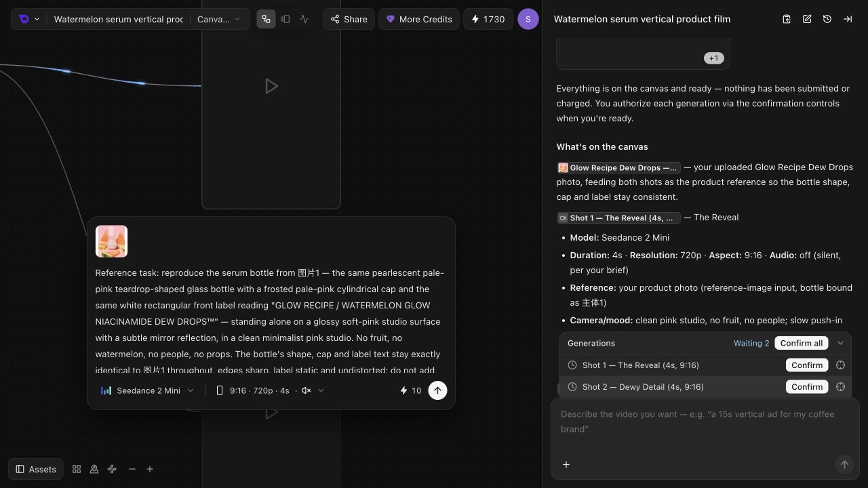868x488 pixels.
Task: Play the upper video node
Action: pyautogui.click(x=271, y=86)
